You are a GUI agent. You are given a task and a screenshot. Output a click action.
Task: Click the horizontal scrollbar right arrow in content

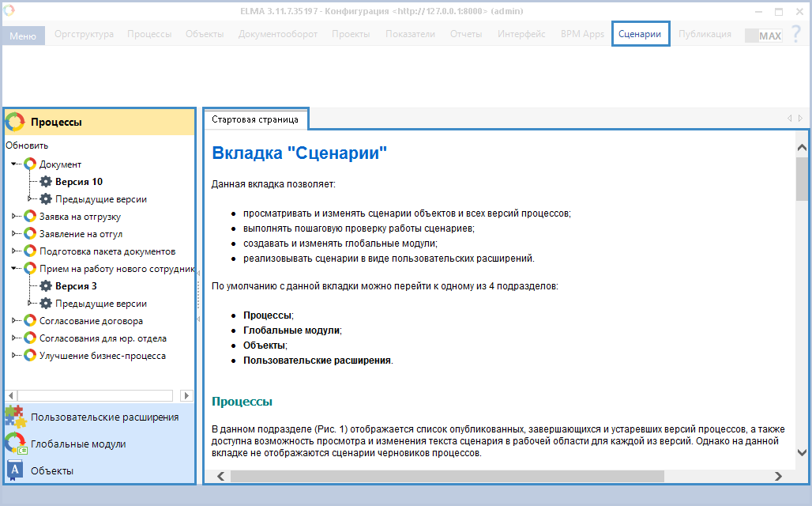click(x=778, y=476)
